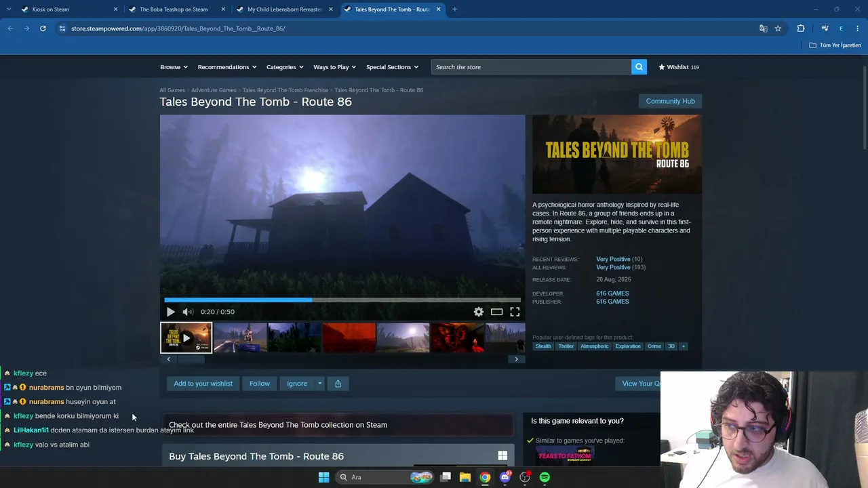Click the store search magnifier button
Screen dimensions: 868x488
point(638,67)
